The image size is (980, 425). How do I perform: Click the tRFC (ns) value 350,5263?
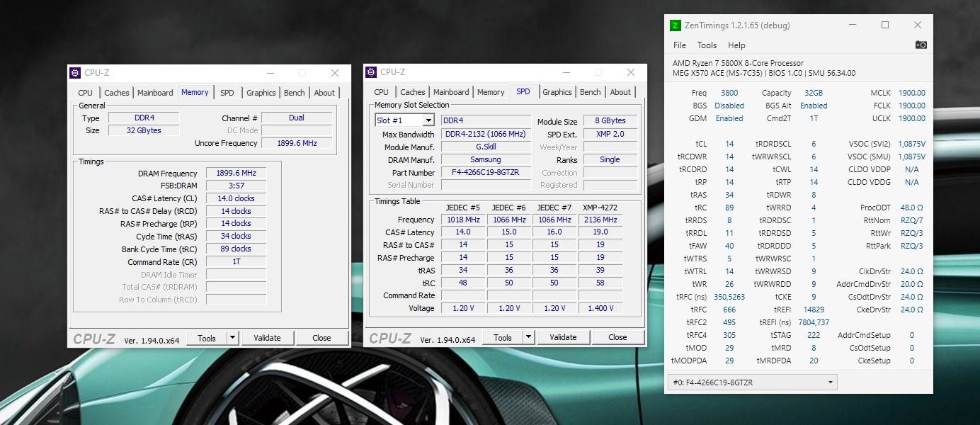[729, 297]
